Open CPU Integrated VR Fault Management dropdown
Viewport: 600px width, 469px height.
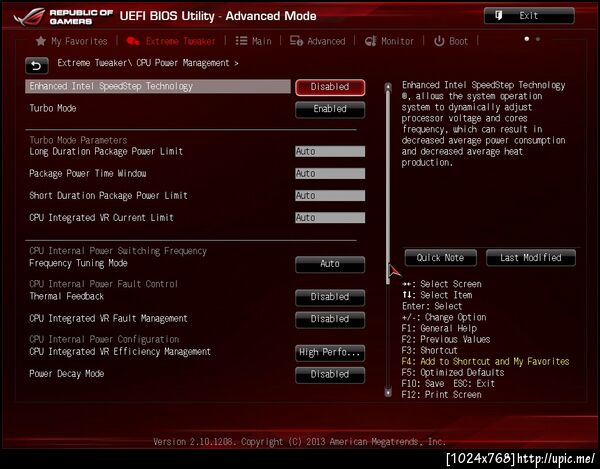(330, 319)
